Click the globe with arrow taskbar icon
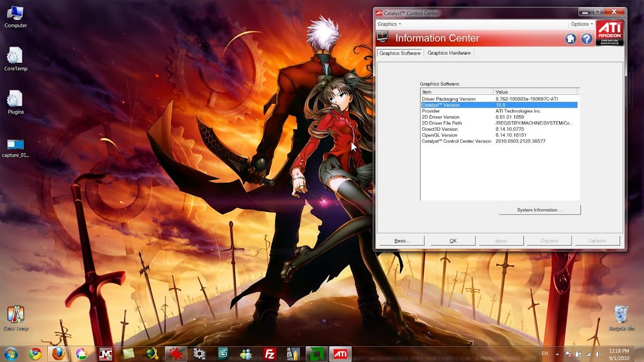Image resolution: width=644 pixels, height=362 pixels. pyautogui.click(x=152, y=354)
